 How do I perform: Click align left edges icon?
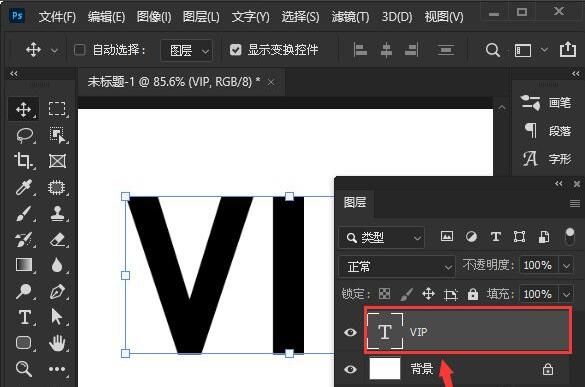(x=360, y=50)
